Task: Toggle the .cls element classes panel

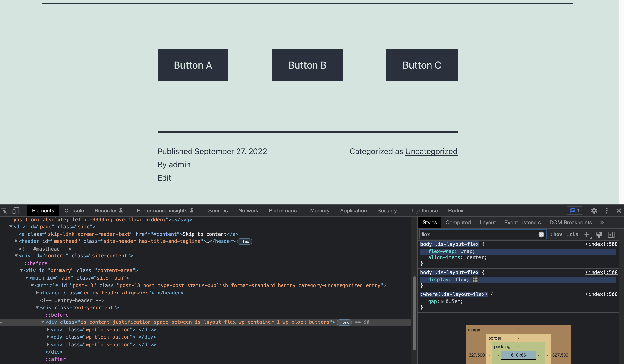Action: (x=572, y=235)
